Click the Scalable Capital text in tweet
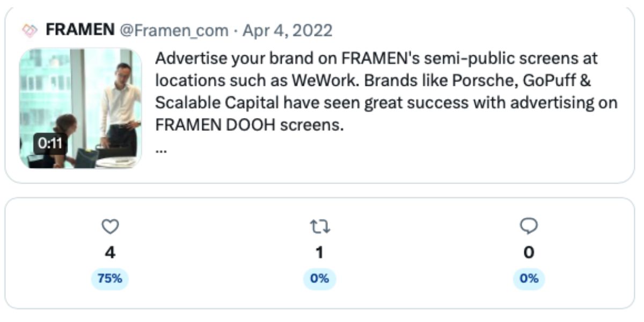The width and height of the screenshot is (644, 322). 217,103
